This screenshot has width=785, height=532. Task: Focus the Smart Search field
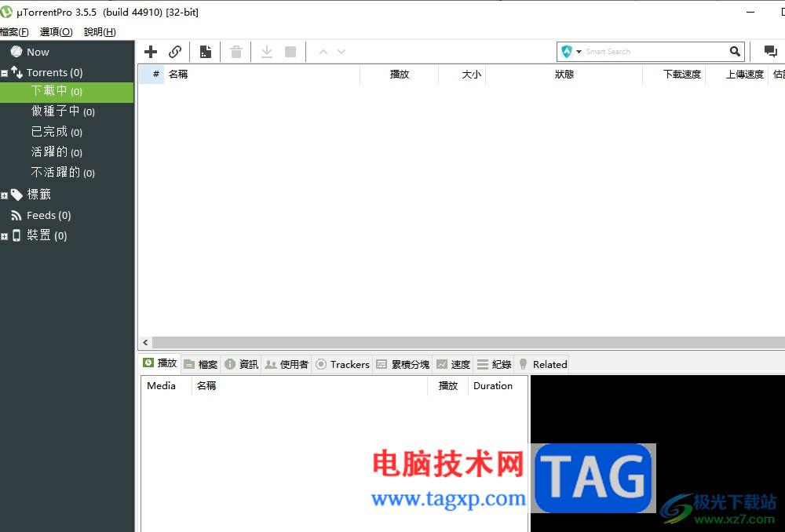coord(655,52)
